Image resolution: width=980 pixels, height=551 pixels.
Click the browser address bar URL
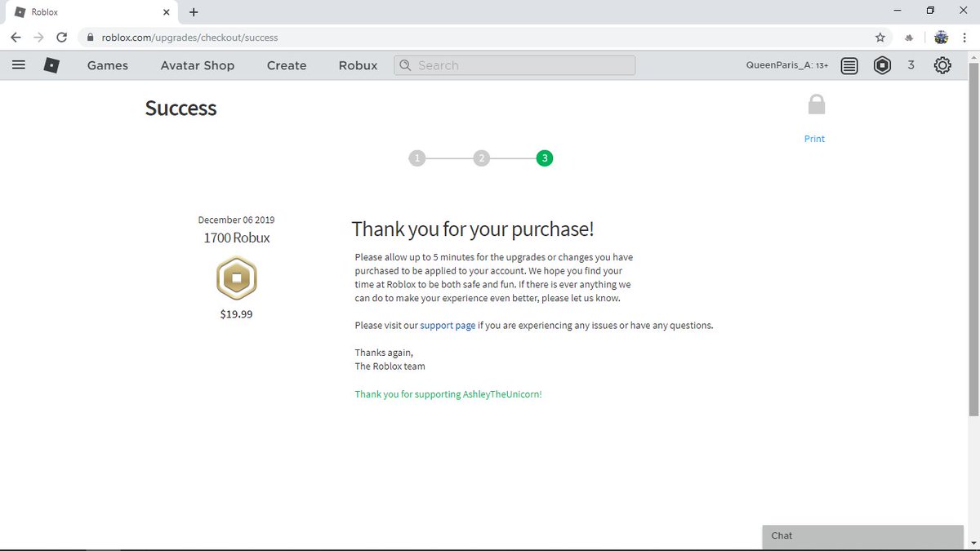click(x=189, y=38)
